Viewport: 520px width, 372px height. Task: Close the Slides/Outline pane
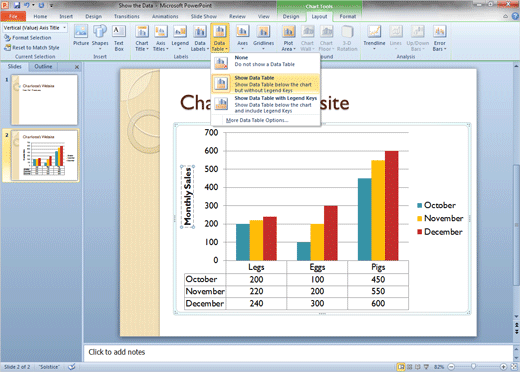(77, 67)
